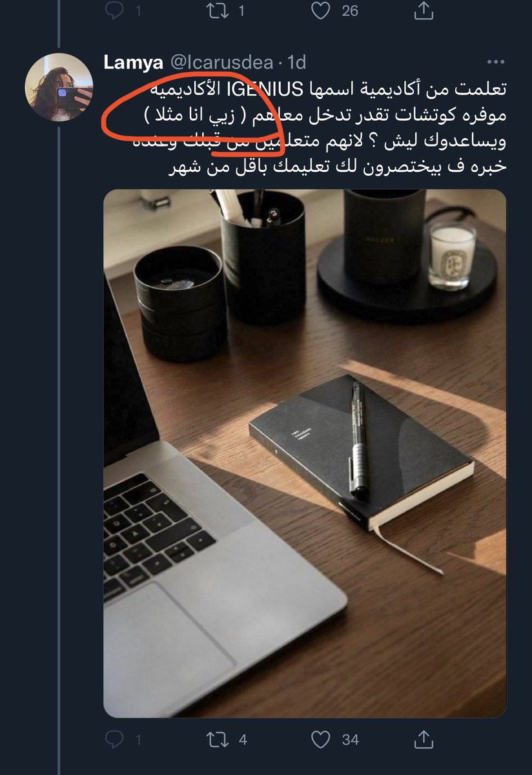This screenshot has height=775, width=532.
Task: Share the upper tweet using share icon
Action: tap(423, 9)
